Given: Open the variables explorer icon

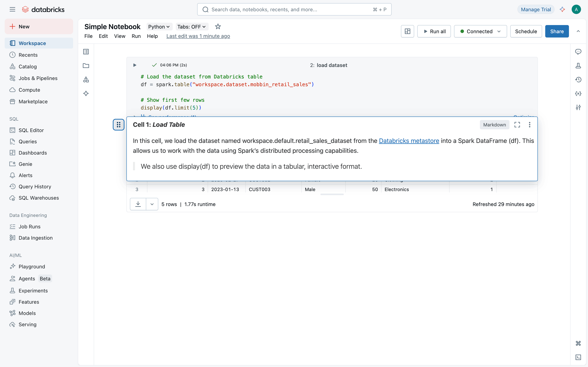Looking at the screenshot, I should pyautogui.click(x=578, y=94).
